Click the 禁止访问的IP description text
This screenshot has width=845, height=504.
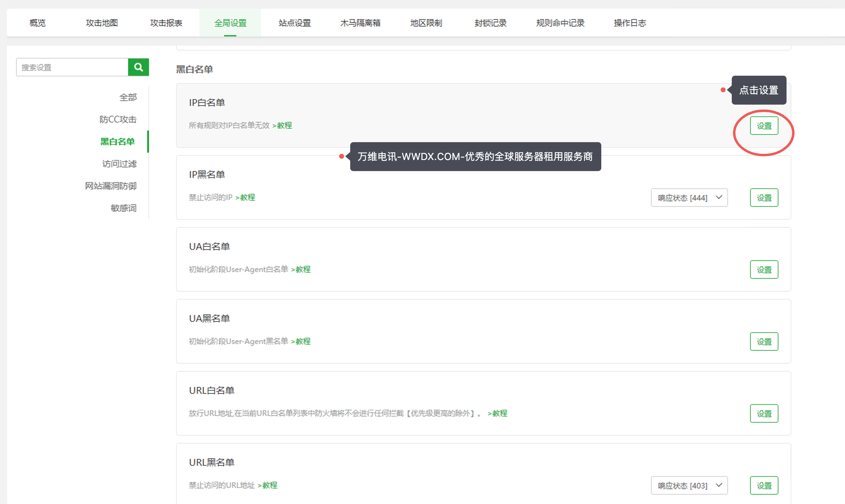[x=210, y=198]
